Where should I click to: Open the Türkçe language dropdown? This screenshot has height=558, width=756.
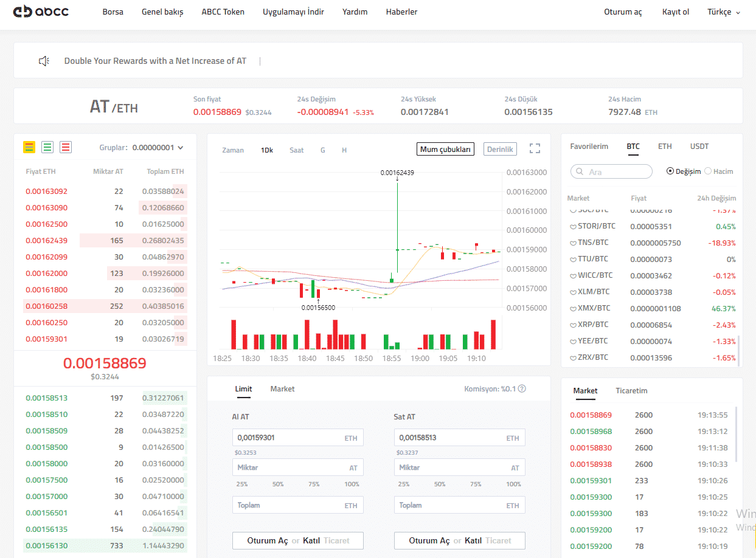coord(724,12)
